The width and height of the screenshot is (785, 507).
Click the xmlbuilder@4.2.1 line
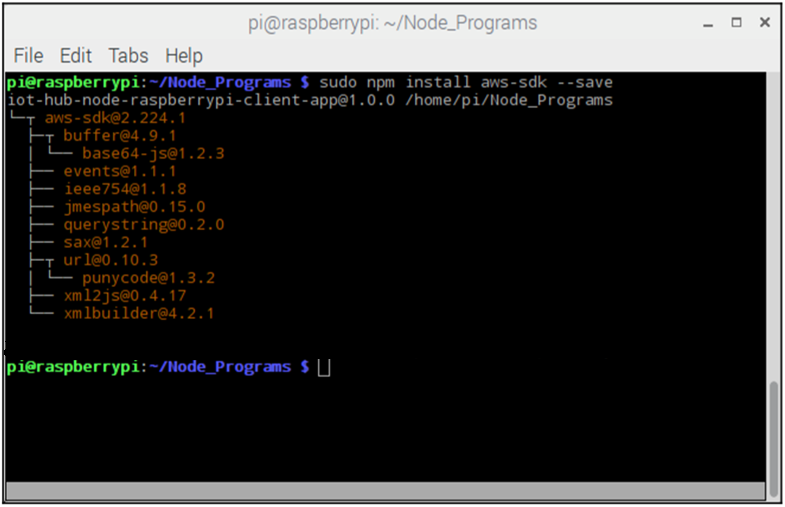139,313
